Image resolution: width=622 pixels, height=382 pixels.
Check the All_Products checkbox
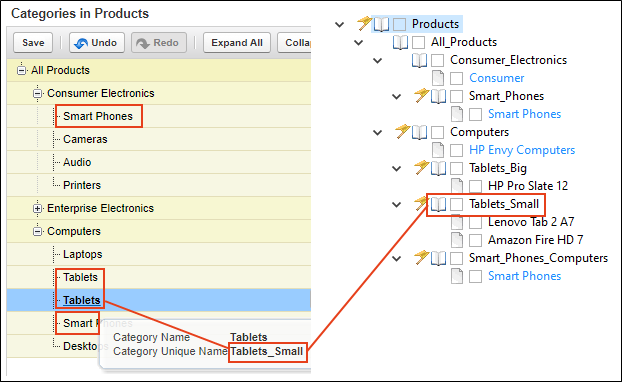pos(419,42)
